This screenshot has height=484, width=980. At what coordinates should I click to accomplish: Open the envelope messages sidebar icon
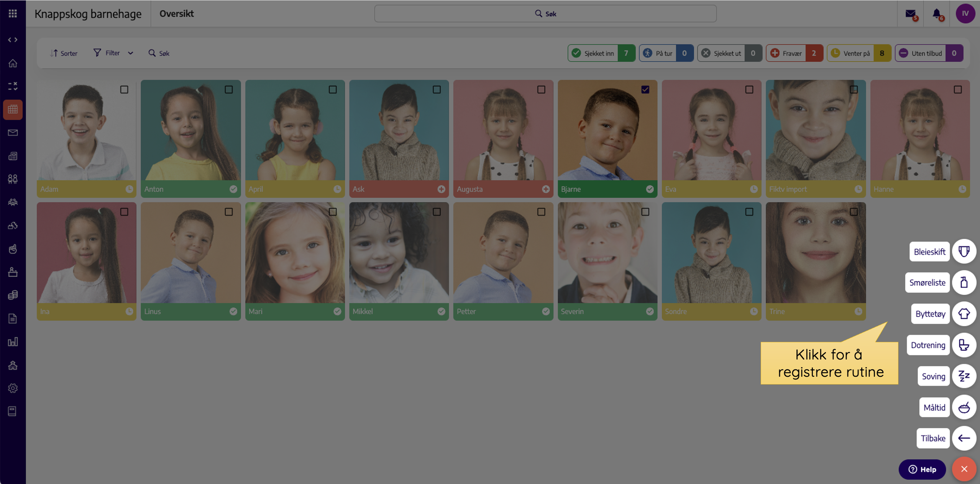(x=13, y=132)
